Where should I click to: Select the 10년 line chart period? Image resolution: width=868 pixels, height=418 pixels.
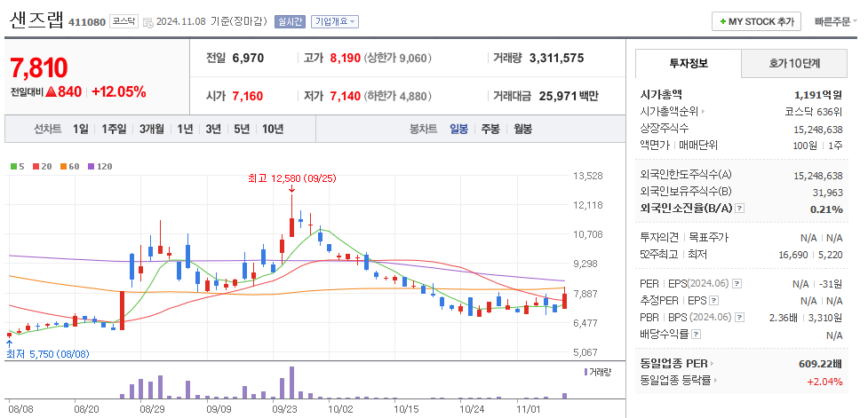coord(273,129)
